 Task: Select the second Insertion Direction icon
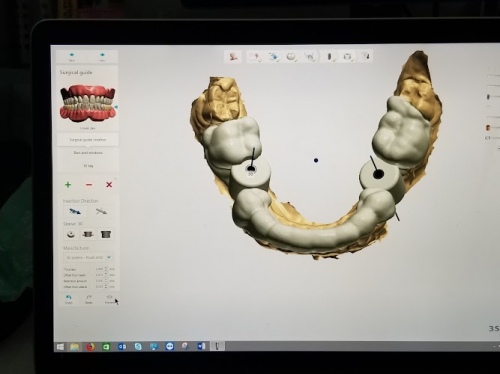101,211
